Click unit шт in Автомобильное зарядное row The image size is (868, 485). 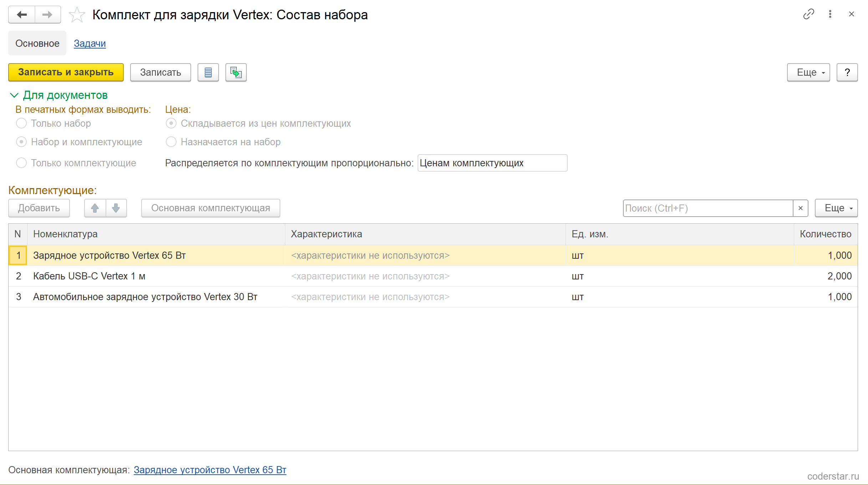click(x=680, y=297)
